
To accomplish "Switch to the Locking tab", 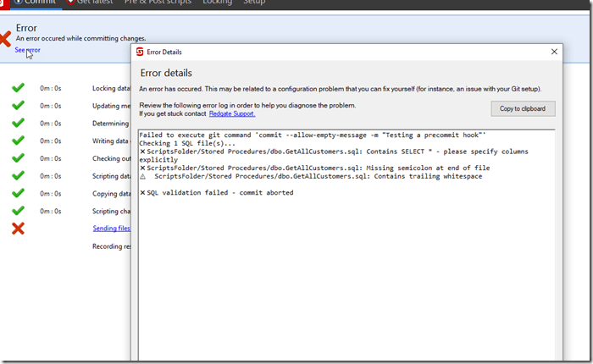I will (218, 3).
